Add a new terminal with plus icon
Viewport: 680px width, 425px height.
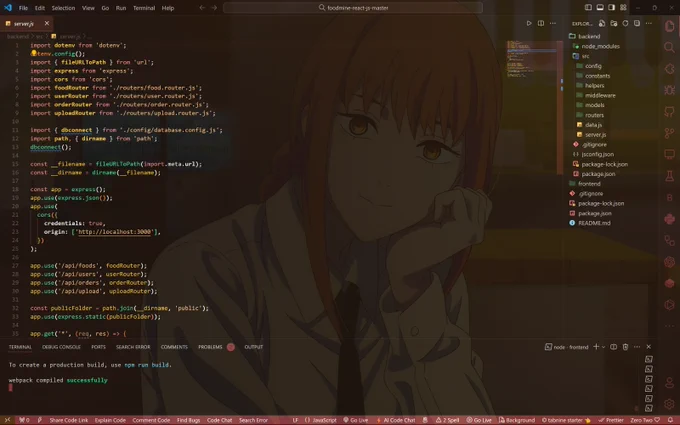596,347
